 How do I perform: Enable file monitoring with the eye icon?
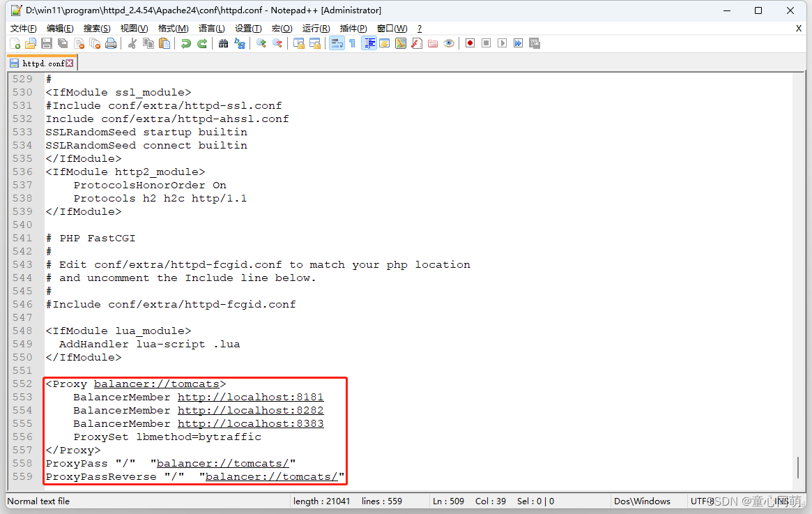point(449,43)
